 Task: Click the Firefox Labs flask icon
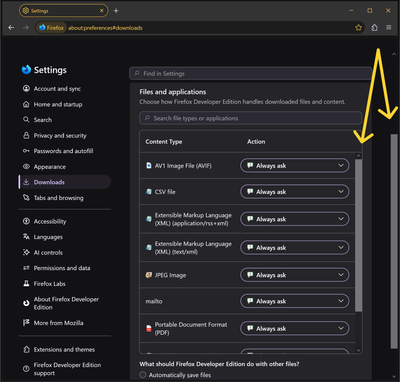[26, 284]
